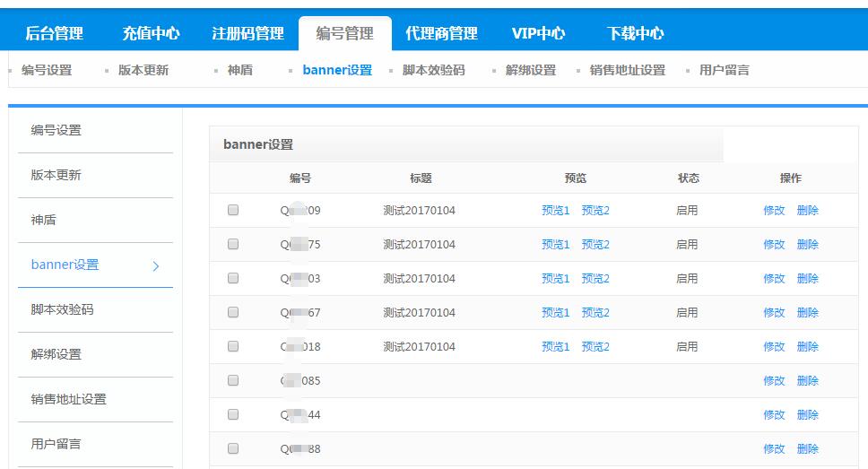View 预览1 for the row ending 03

555,279
